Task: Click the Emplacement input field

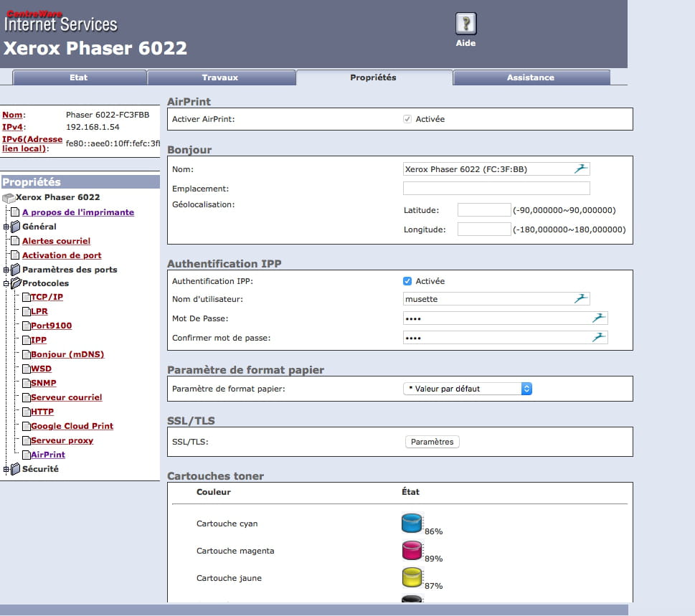Action: point(496,189)
